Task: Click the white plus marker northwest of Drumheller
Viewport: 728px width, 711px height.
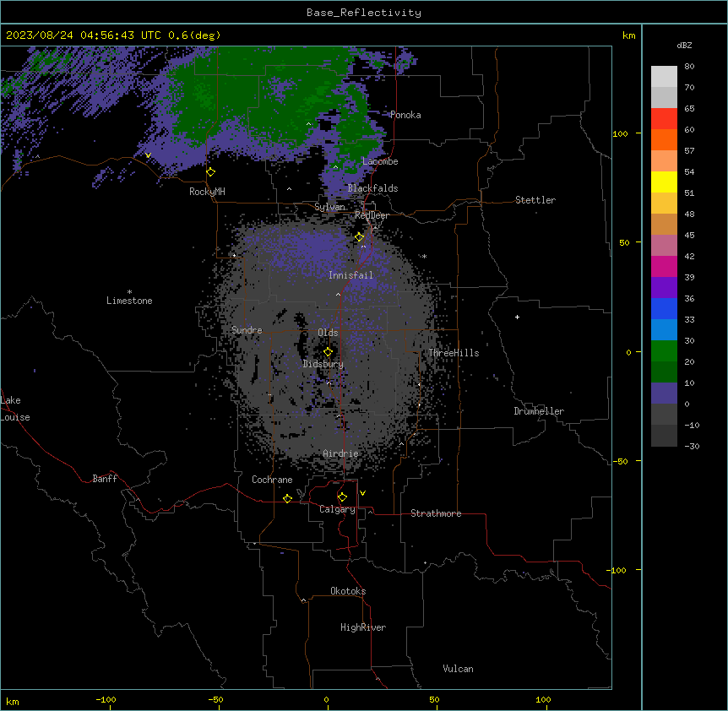Action: point(517,317)
